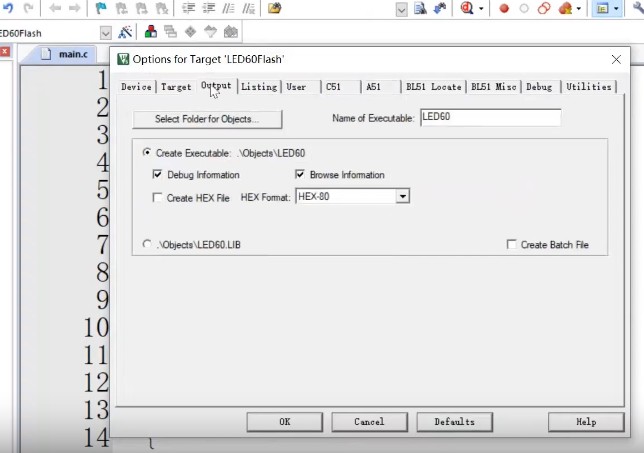Go to the previous bookmark icon

tap(122, 8)
